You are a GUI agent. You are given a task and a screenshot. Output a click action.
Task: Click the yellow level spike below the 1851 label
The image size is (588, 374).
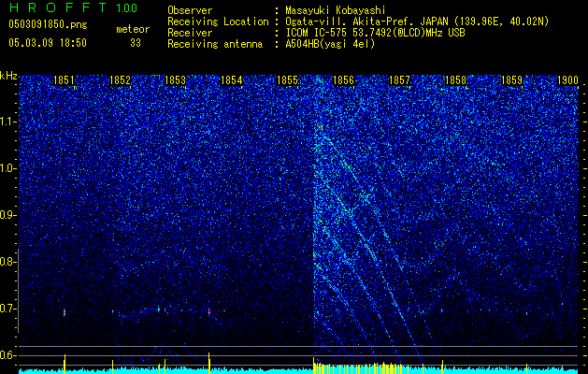pyautogui.click(x=65, y=364)
